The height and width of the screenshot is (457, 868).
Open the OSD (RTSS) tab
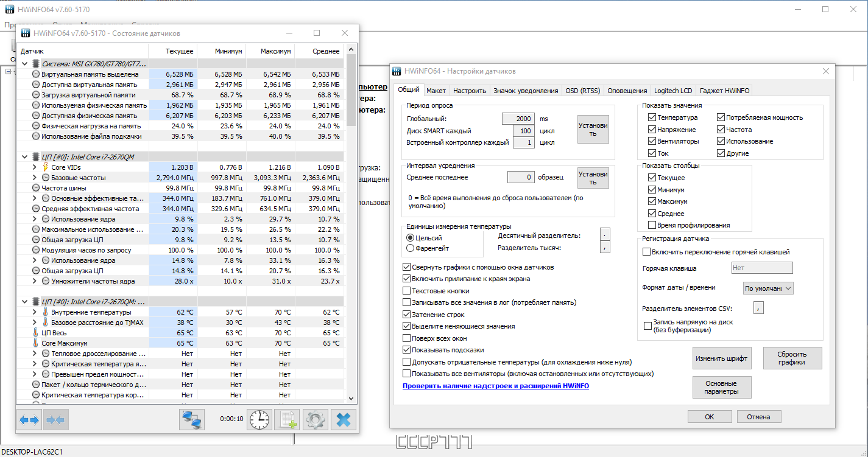click(583, 91)
